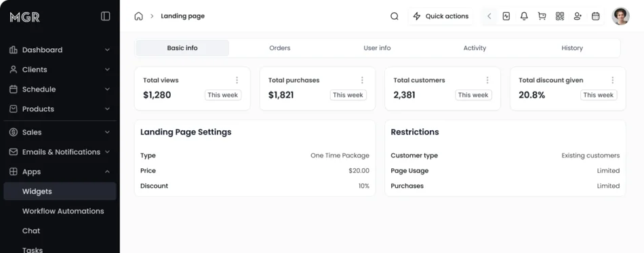Change Total discount This week period
This screenshot has height=253, width=644.
point(599,95)
